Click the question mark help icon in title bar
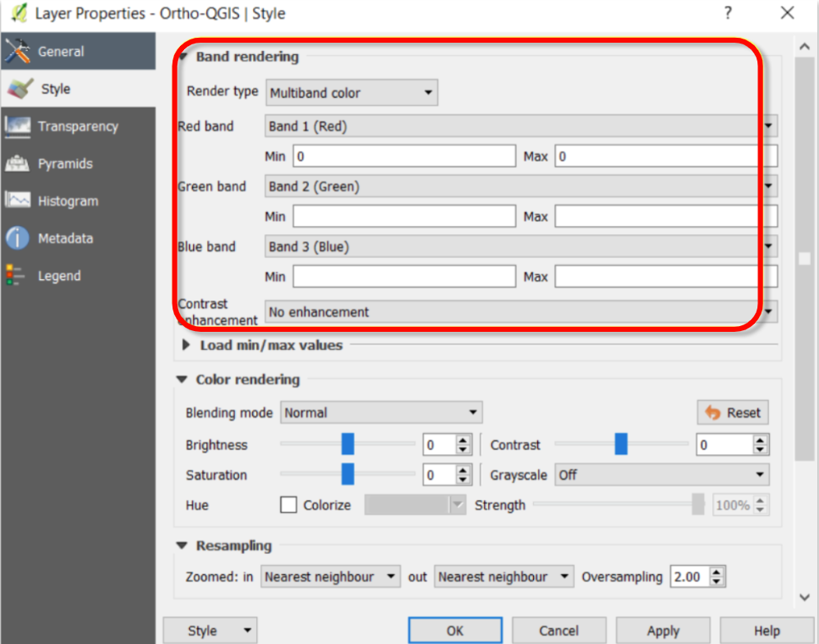 (728, 13)
